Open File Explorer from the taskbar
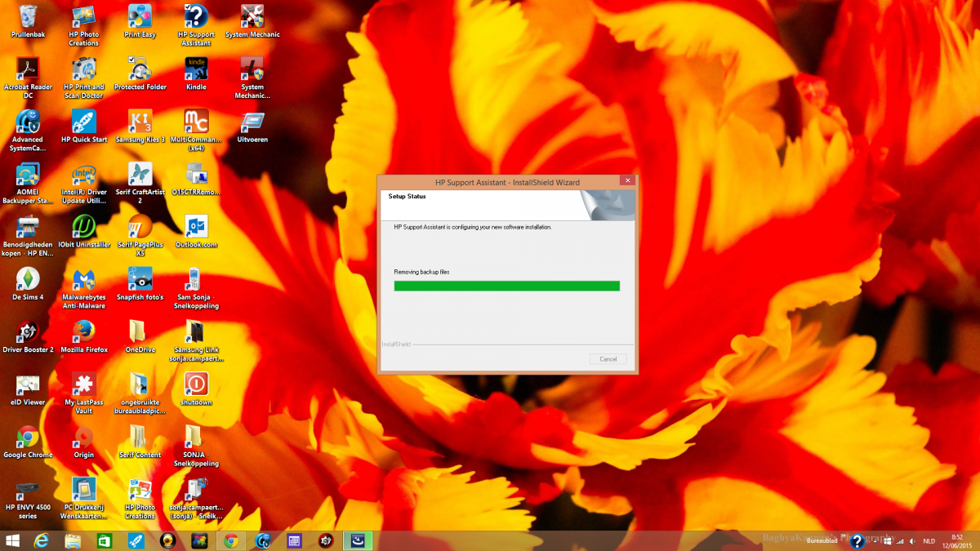This screenshot has width=980, height=551. tap(73, 540)
